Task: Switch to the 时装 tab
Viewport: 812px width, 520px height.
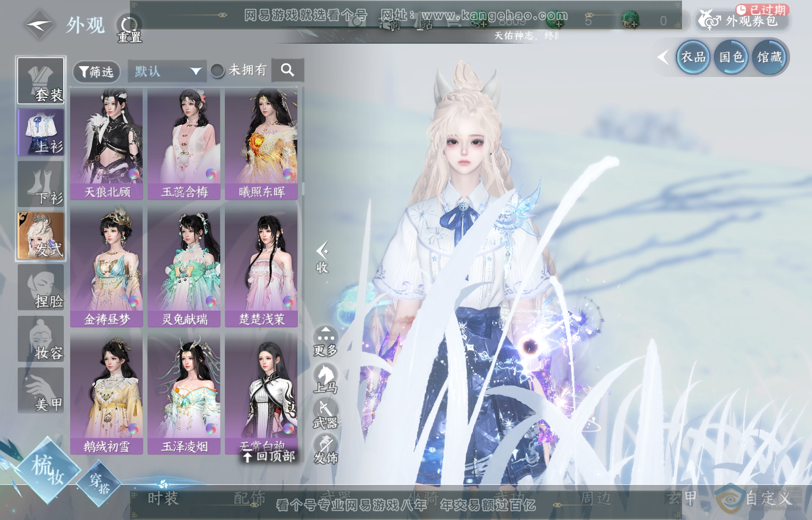Action: [163, 498]
